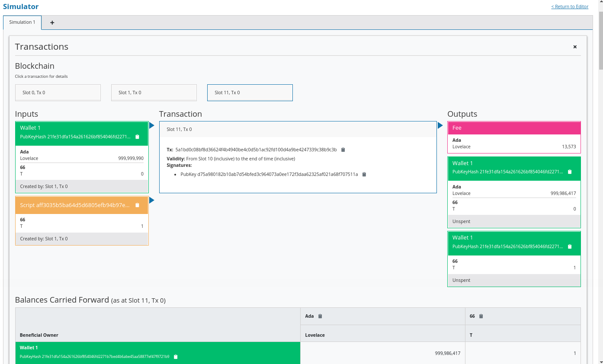Click the pink Fee output header
This screenshot has width=603, height=364.
point(514,128)
